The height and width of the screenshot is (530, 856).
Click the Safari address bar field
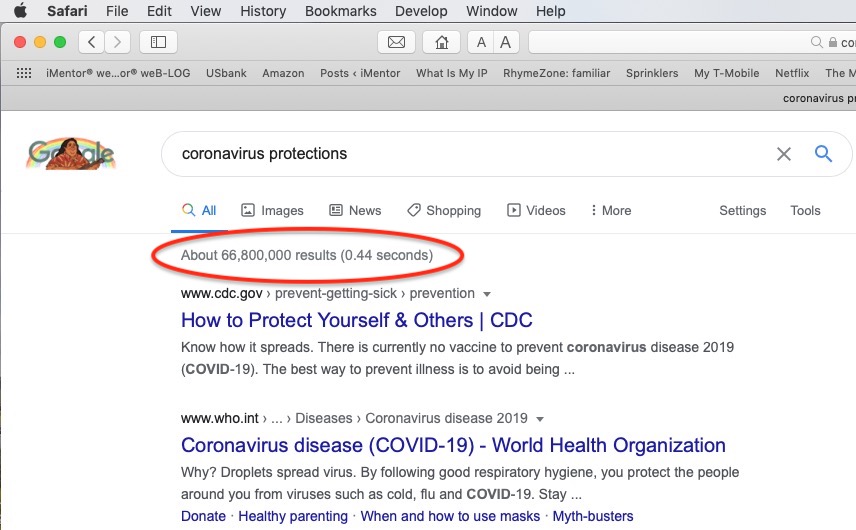(x=692, y=42)
